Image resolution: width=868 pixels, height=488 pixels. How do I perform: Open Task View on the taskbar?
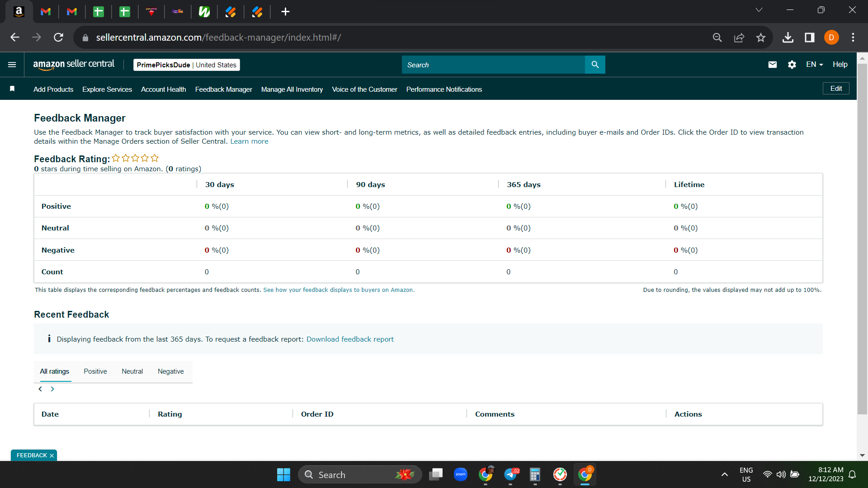[x=436, y=474]
